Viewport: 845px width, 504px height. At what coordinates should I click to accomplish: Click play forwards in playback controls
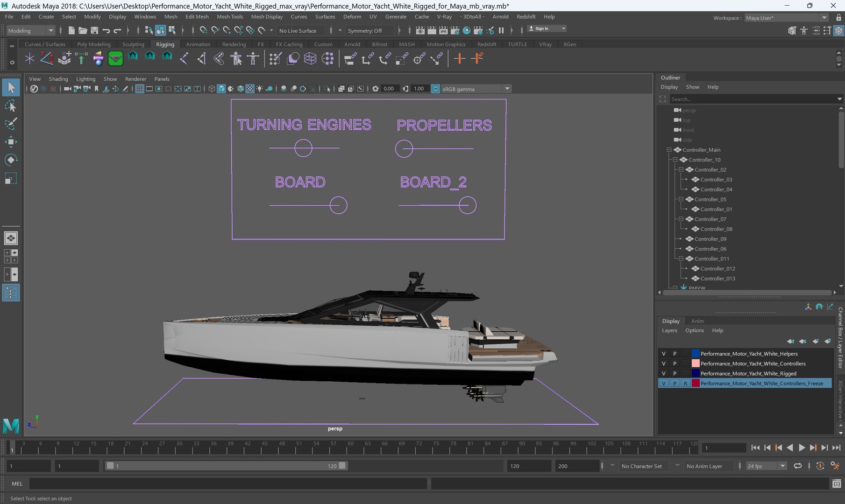tap(802, 448)
